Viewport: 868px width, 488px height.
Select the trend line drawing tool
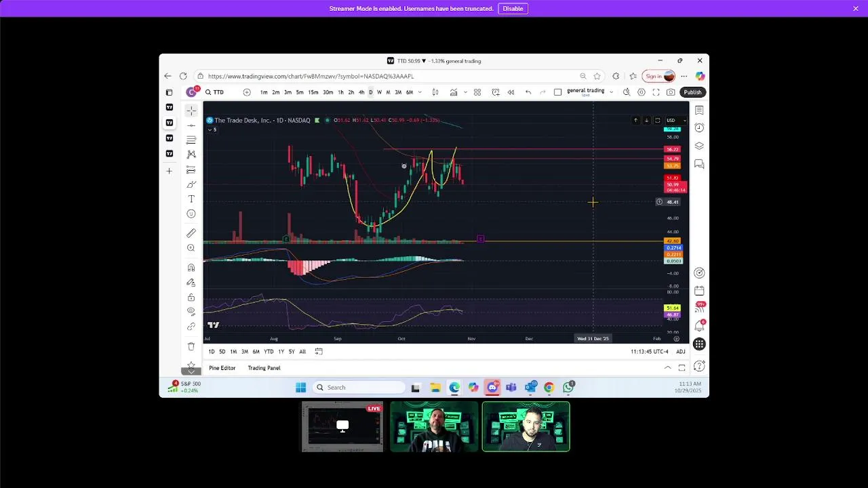click(191, 125)
